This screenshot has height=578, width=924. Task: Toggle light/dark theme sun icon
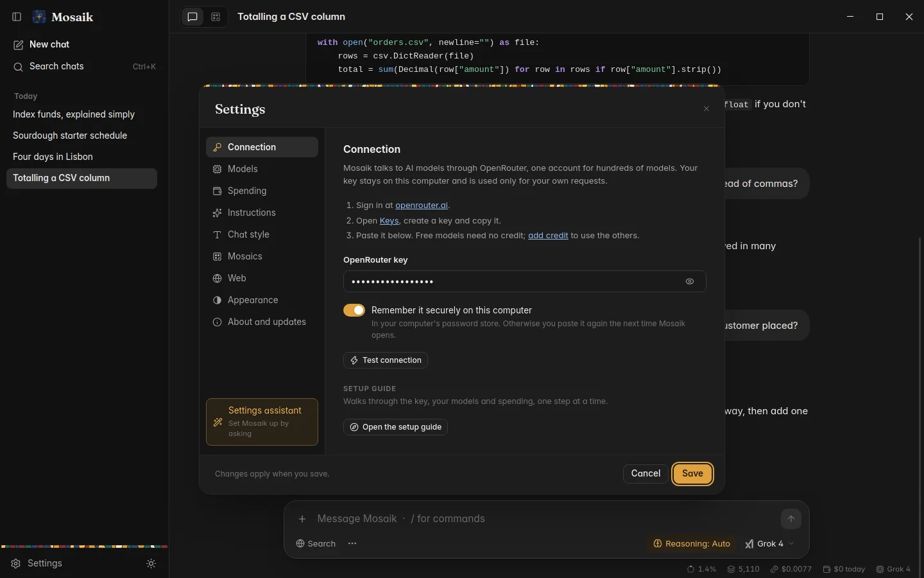pos(151,563)
